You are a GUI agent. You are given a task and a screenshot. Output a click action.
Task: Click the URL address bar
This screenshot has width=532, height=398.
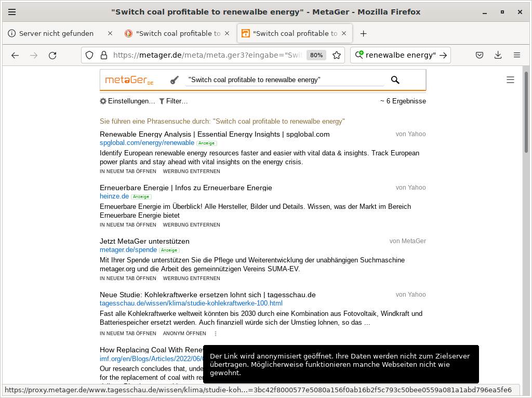pyautogui.click(x=208, y=55)
